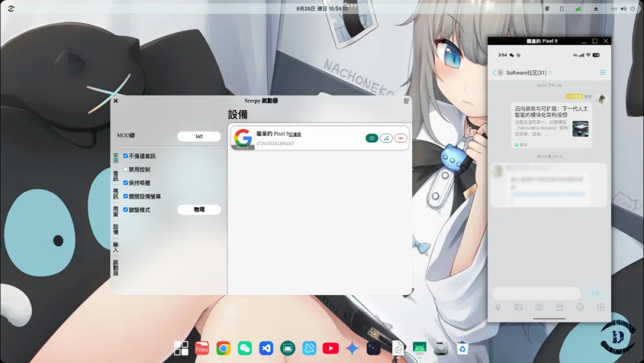Image resolution: width=644 pixels, height=363 pixels.
Task: Switch to the 音訊 sidebar tab
Action: [x=116, y=176]
